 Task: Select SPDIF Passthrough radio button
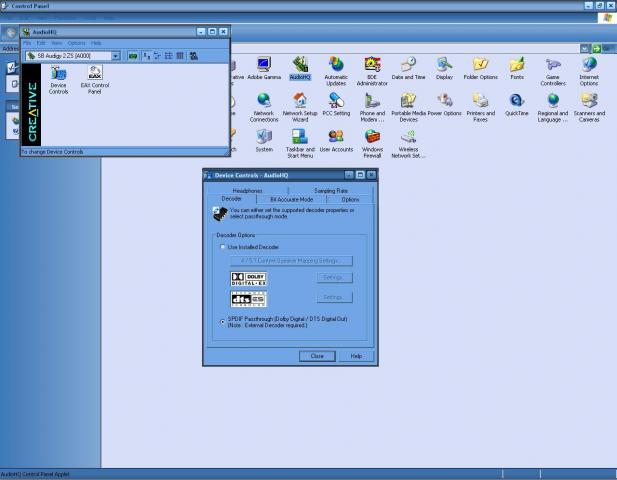click(x=222, y=322)
